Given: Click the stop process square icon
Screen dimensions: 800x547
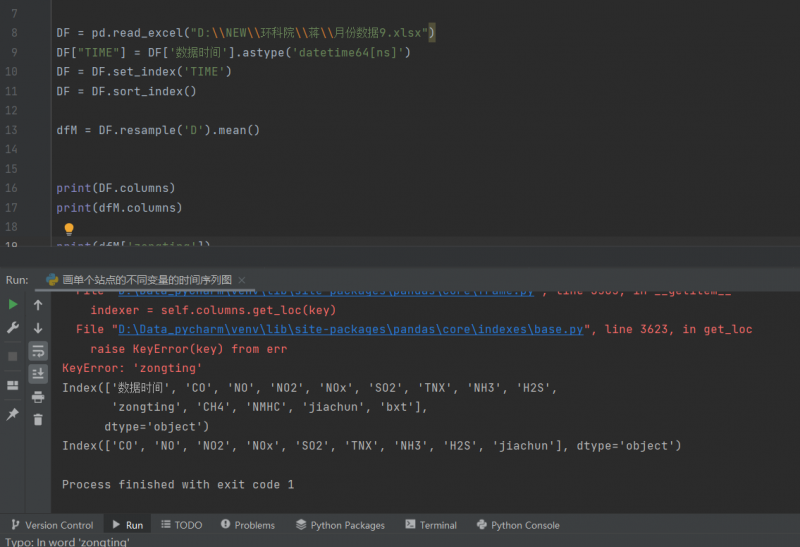Looking at the screenshot, I should [x=13, y=356].
